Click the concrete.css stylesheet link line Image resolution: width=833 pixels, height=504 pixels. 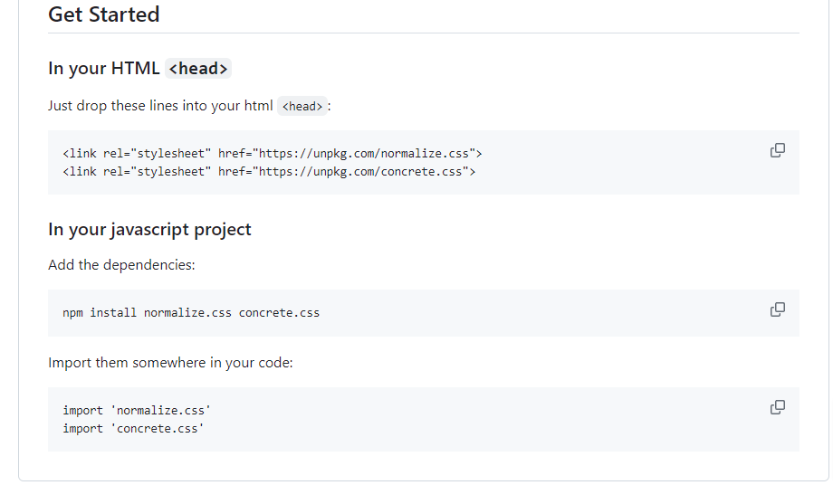tap(269, 171)
